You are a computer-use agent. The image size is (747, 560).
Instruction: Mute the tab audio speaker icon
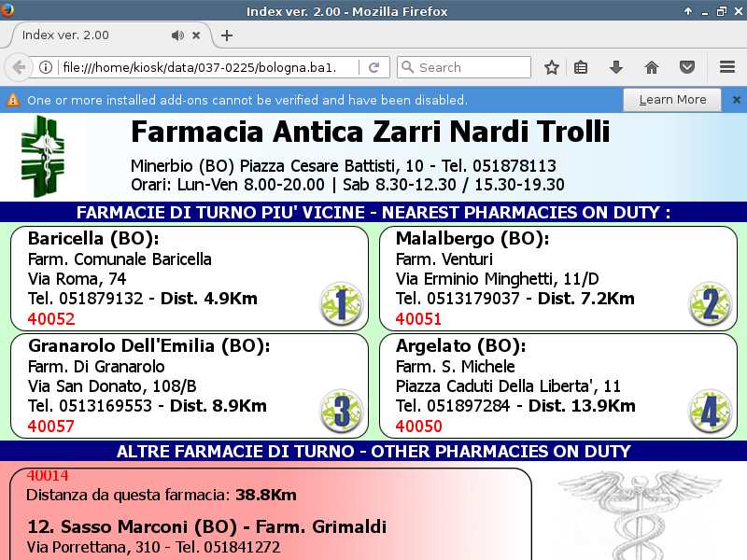177,35
